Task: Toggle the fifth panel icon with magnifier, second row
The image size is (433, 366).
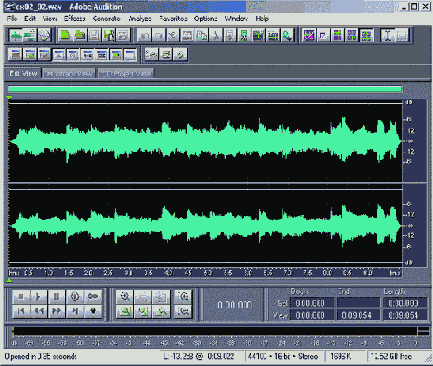Action: coord(73,54)
